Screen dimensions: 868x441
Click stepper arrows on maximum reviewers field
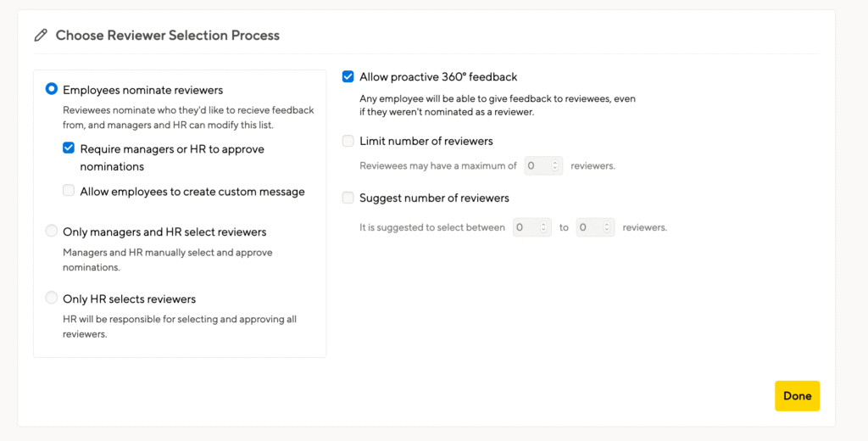(x=555, y=165)
